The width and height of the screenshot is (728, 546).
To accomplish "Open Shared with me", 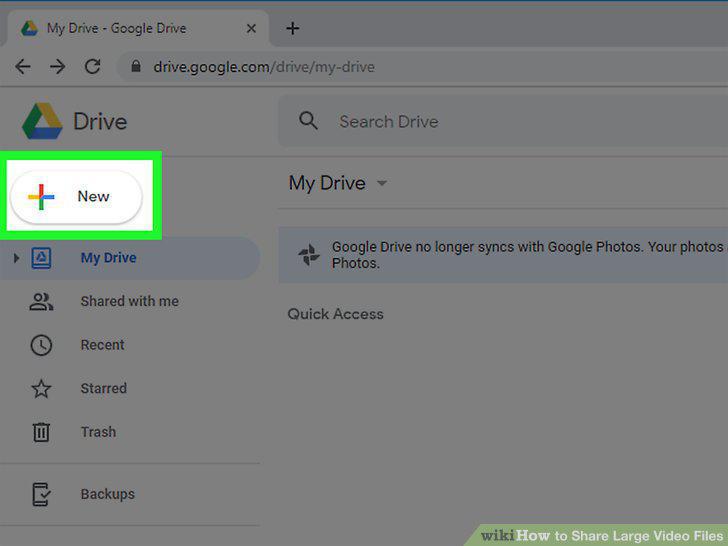I will point(130,301).
